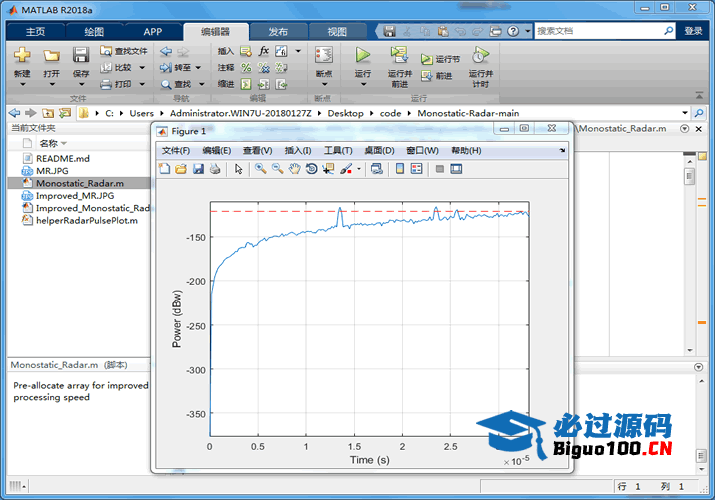
Task: Toggle Zoom Out tool in Figure 1 toolbar
Action: pos(277,169)
